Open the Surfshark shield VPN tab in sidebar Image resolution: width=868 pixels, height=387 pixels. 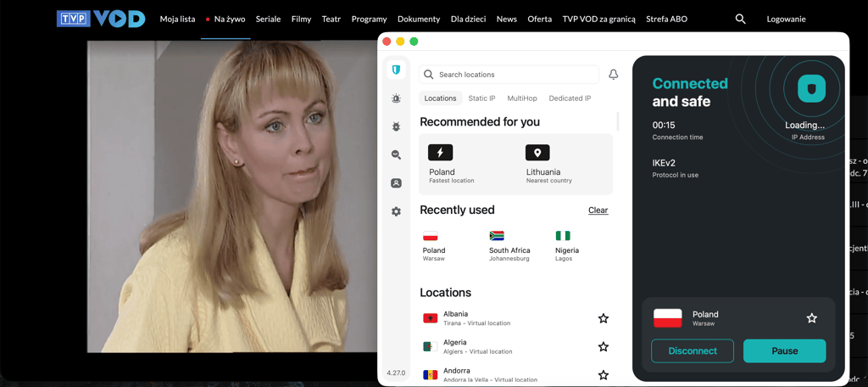click(396, 70)
